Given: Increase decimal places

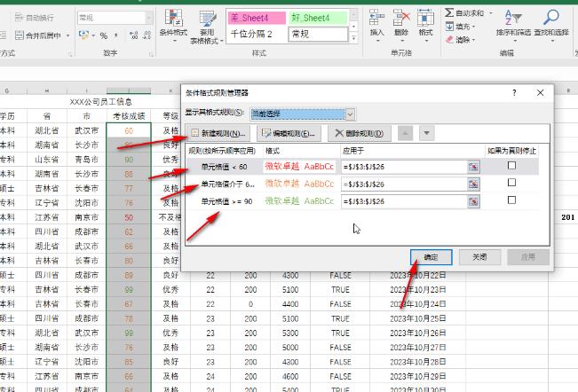Looking at the screenshot, I should pos(133,35).
